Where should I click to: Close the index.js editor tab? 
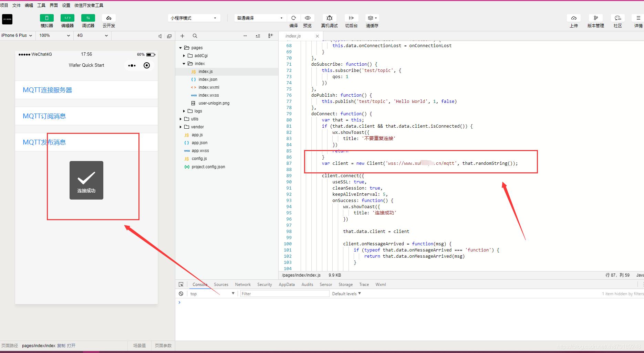coord(317,36)
